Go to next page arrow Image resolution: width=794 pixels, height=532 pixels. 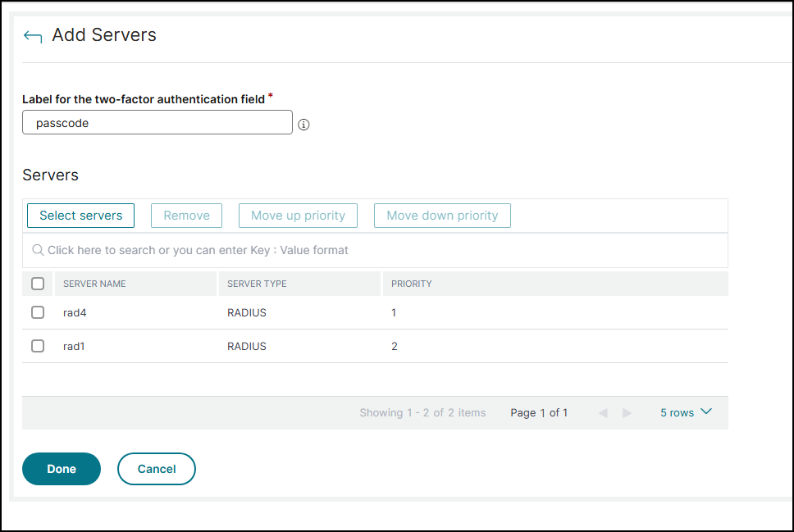pos(627,413)
